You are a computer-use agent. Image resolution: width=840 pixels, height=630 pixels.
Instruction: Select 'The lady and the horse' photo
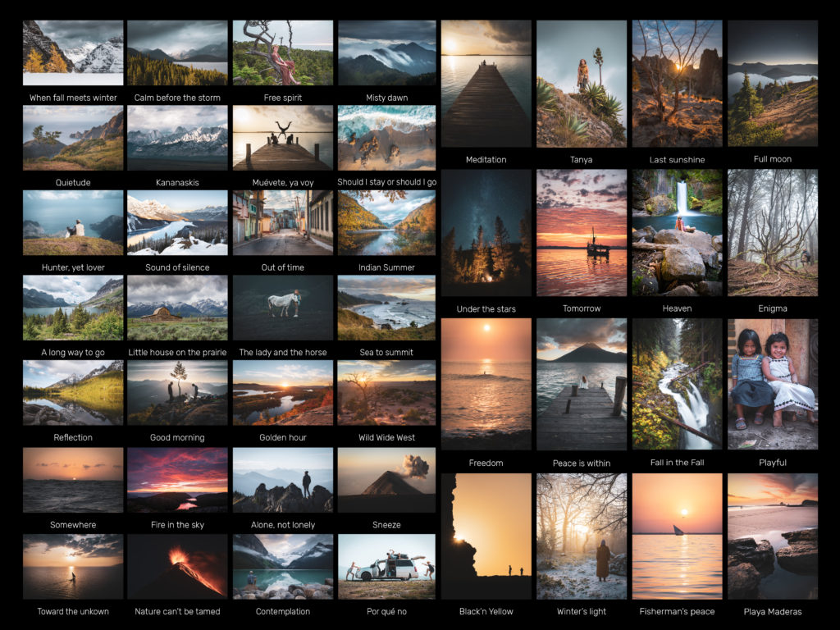283,308
